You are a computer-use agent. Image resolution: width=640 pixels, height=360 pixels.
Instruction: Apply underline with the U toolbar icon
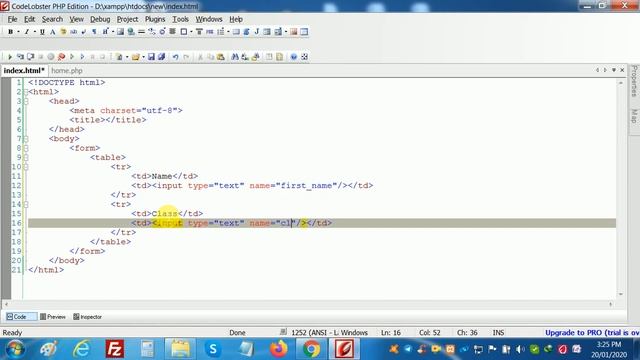pyautogui.click(x=42, y=32)
